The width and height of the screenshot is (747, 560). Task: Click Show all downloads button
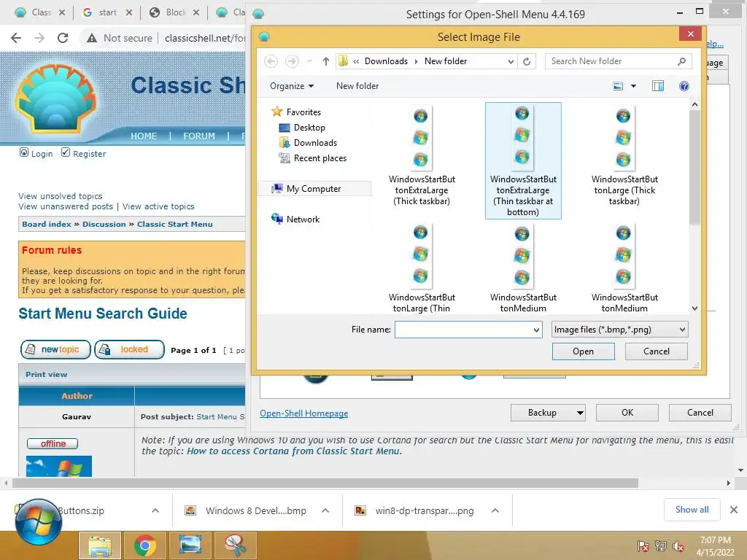click(692, 510)
